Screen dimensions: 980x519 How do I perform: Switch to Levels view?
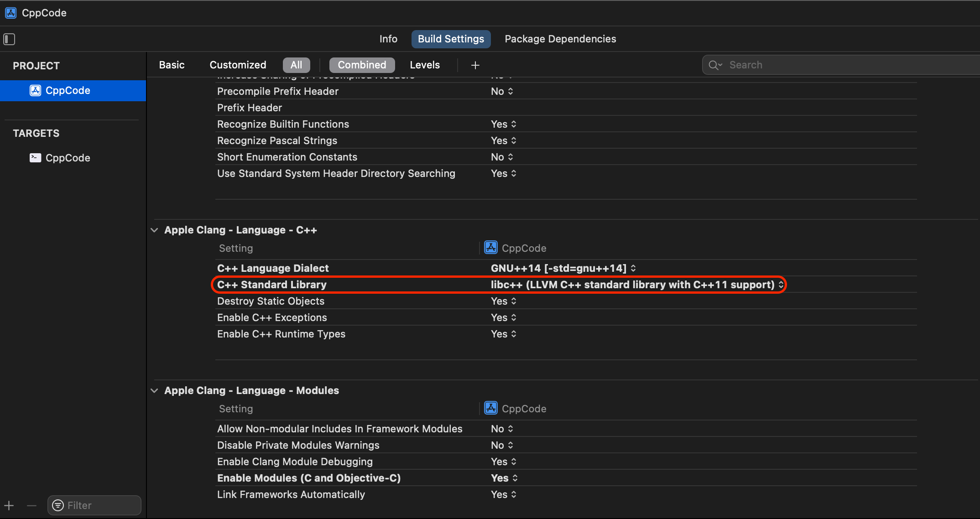424,65
